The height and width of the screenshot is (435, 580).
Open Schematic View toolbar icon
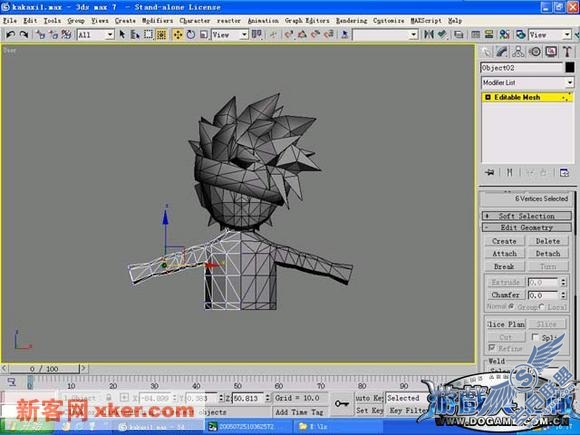[489, 35]
